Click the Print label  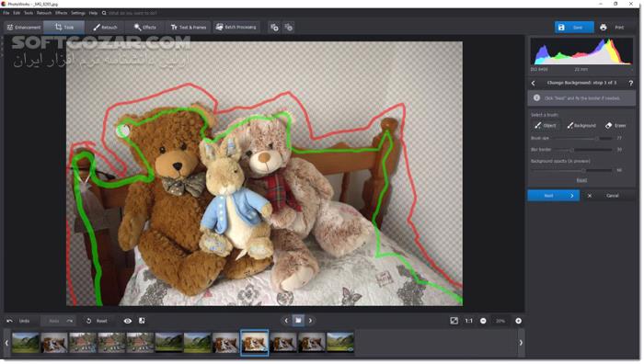[x=619, y=28]
